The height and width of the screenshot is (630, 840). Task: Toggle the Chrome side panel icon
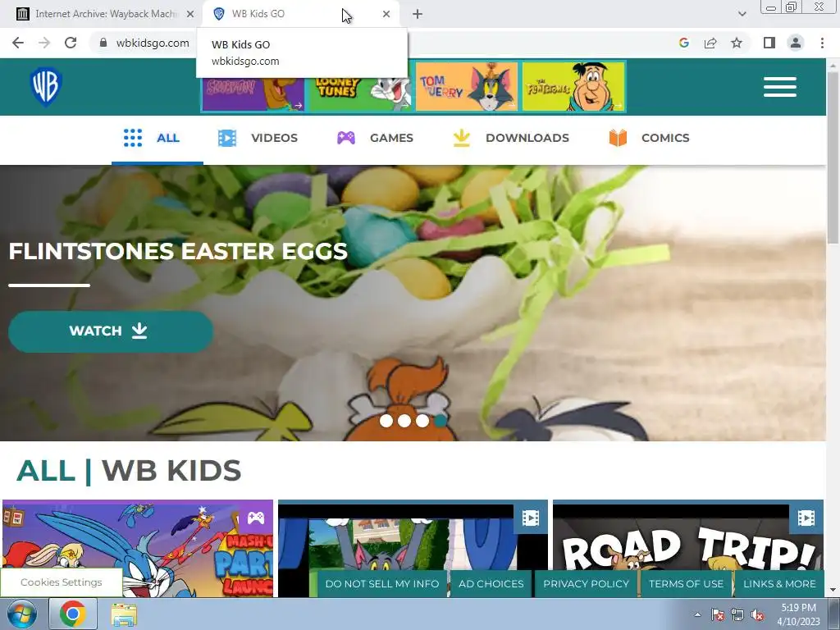pos(769,43)
